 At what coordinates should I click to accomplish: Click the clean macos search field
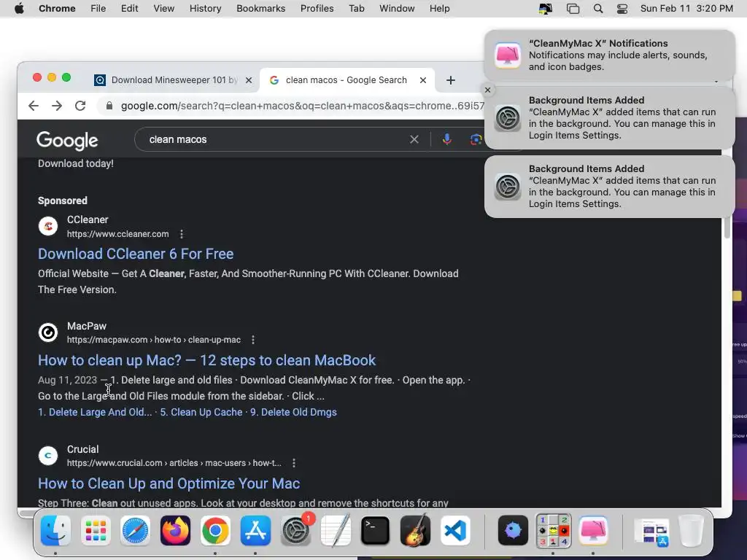(x=276, y=139)
